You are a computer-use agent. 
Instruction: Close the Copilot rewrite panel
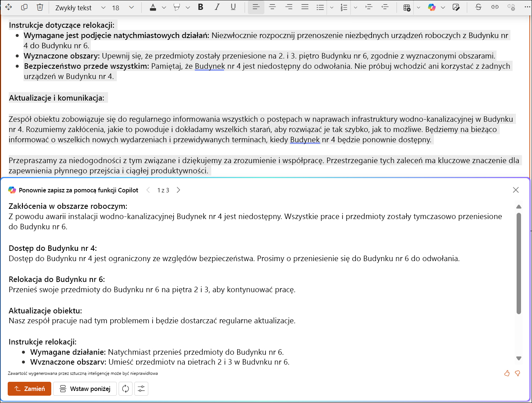click(x=516, y=190)
